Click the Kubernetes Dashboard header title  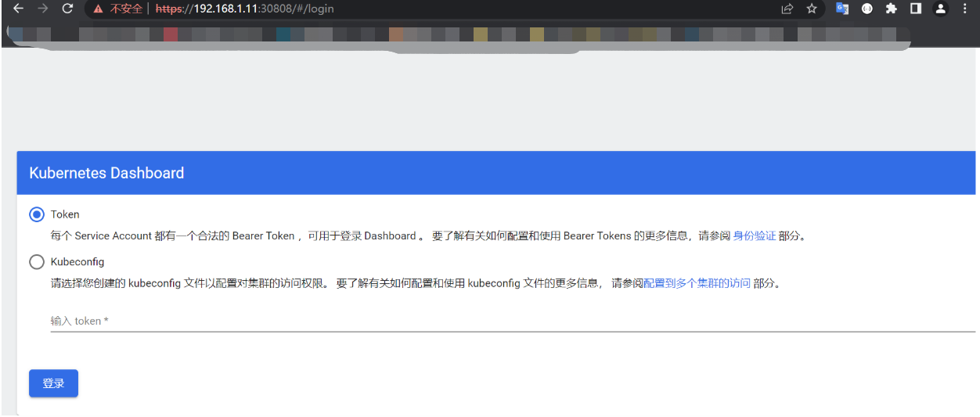[x=106, y=173]
